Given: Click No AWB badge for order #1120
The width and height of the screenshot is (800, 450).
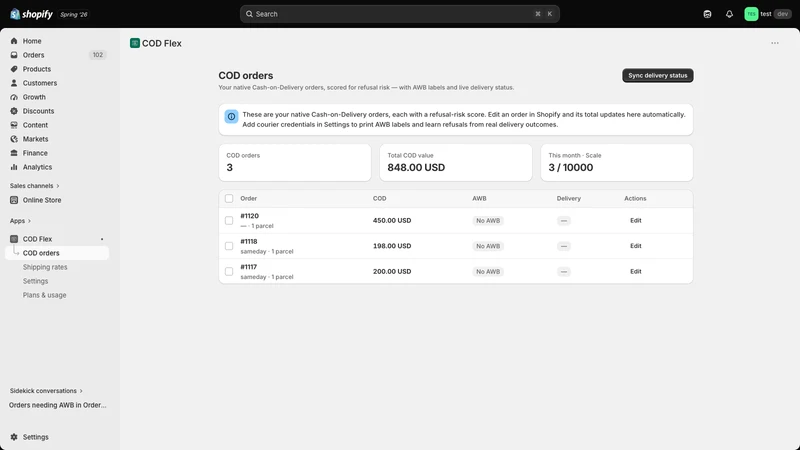Looking at the screenshot, I should 488,221.
